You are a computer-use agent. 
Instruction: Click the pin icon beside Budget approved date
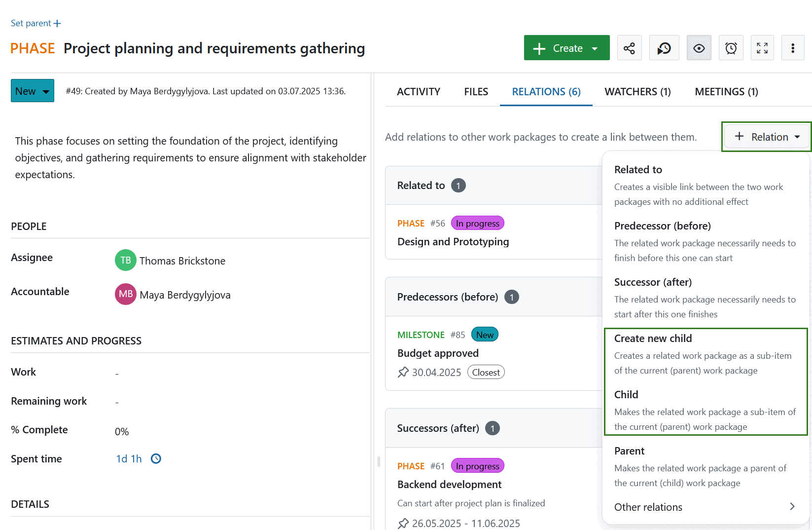pyautogui.click(x=403, y=372)
